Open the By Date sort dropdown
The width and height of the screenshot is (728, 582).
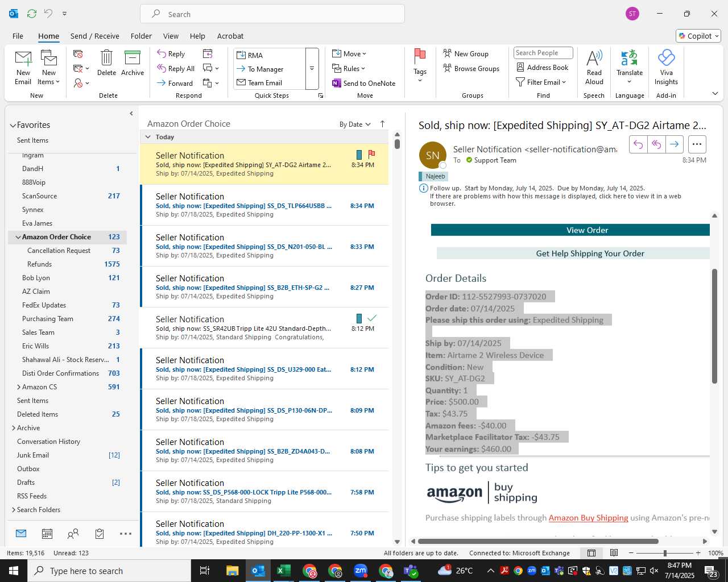point(355,124)
